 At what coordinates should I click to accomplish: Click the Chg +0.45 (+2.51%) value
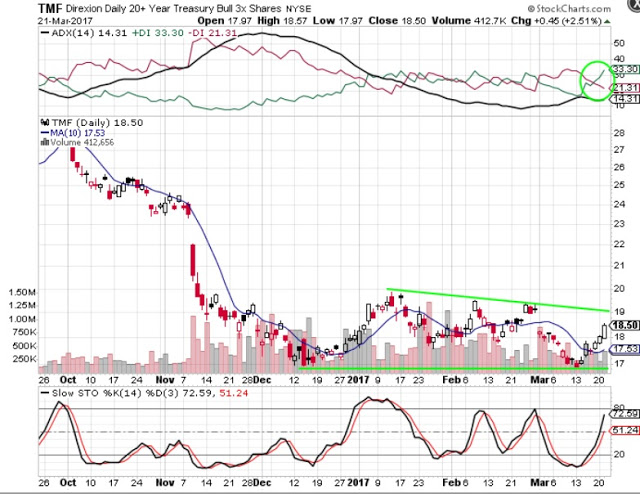(556, 21)
